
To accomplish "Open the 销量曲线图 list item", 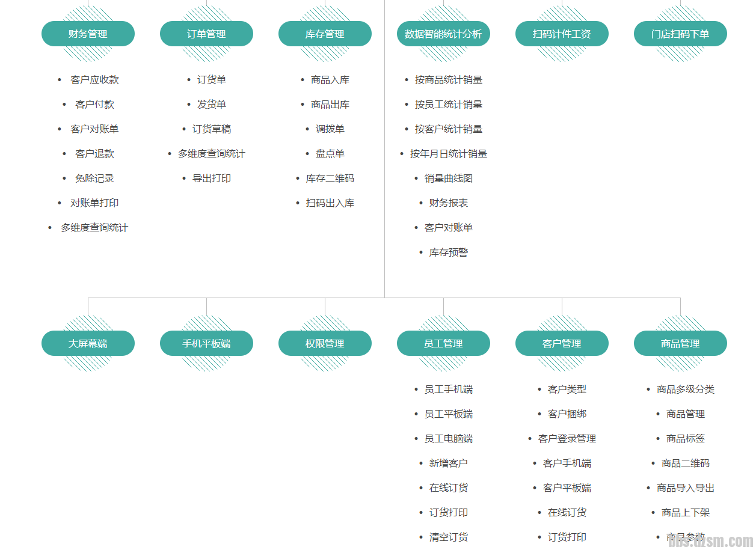I will [x=448, y=179].
